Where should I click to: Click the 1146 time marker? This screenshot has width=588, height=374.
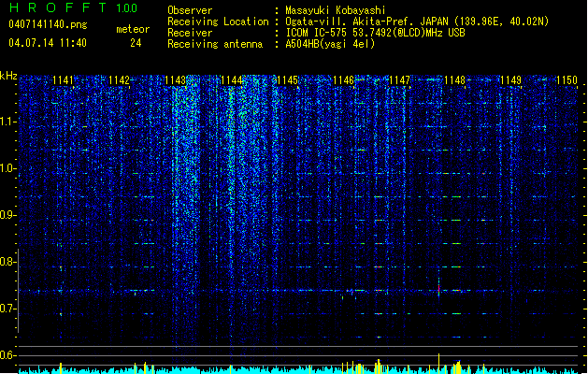tap(343, 80)
